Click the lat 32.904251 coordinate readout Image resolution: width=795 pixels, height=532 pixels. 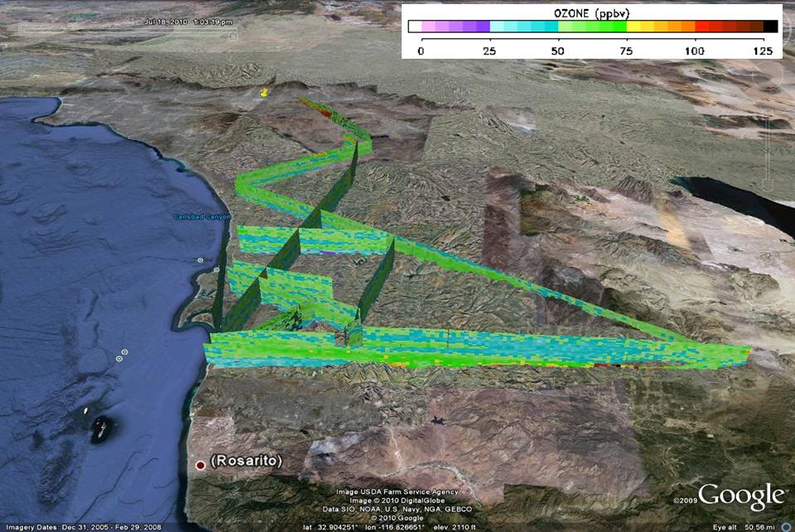coord(330,527)
